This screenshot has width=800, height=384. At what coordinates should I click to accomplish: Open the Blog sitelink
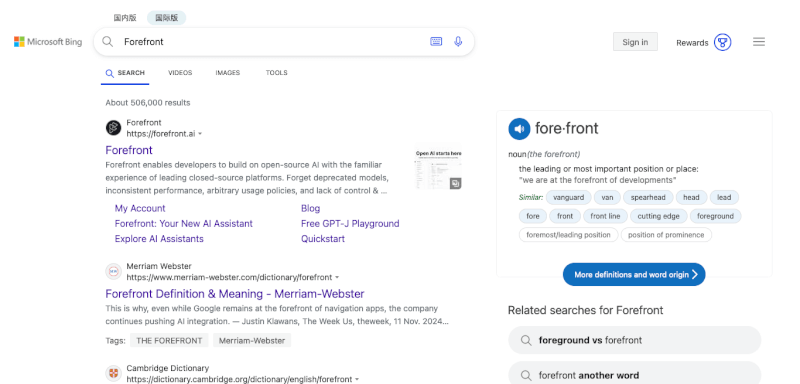click(311, 208)
